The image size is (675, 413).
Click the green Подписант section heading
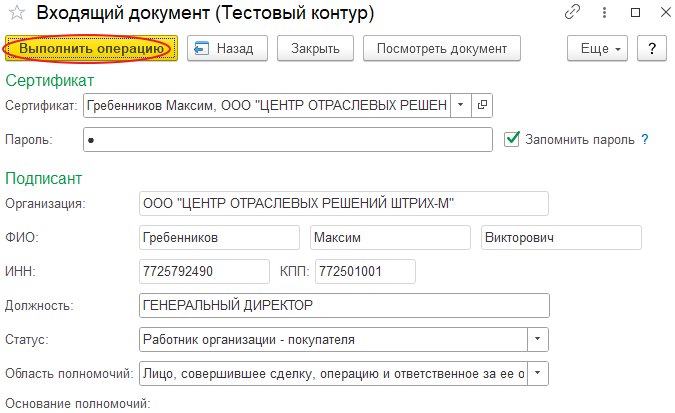pos(43,178)
